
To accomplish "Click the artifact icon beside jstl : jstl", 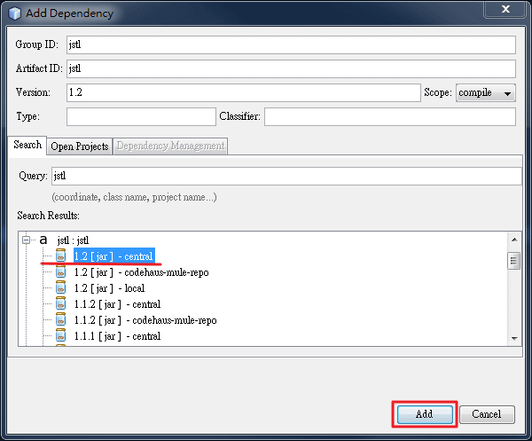I will [x=43, y=240].
